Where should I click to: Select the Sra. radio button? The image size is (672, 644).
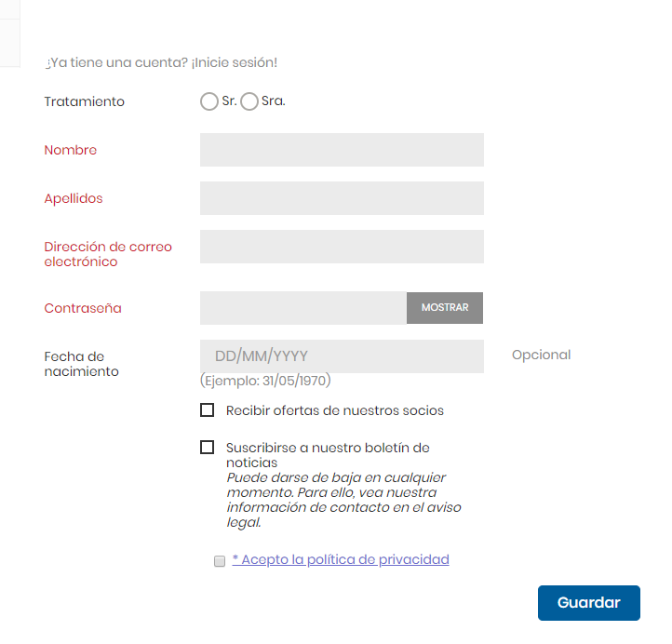(249, 101)
